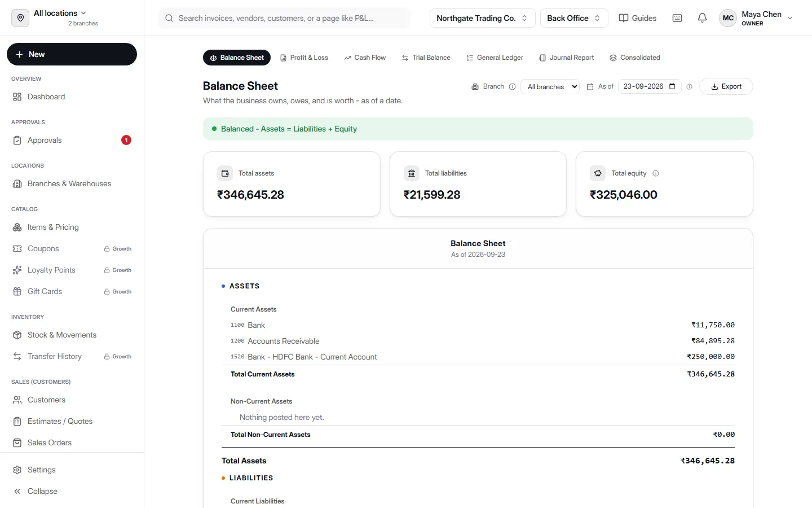Viewport: 812px width, 508px height.
Task: Click the info icon next to date field
Action: click(689, 86)
